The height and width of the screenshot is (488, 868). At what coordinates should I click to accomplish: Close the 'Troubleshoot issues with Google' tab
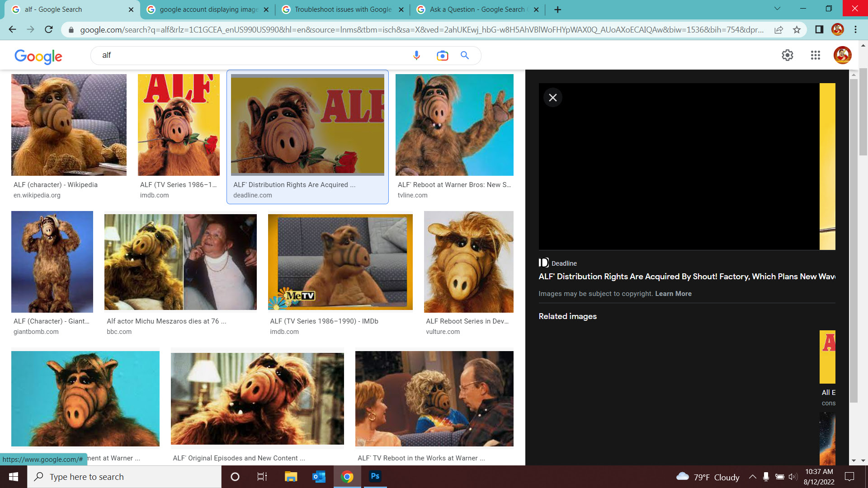tap(401, 9)
